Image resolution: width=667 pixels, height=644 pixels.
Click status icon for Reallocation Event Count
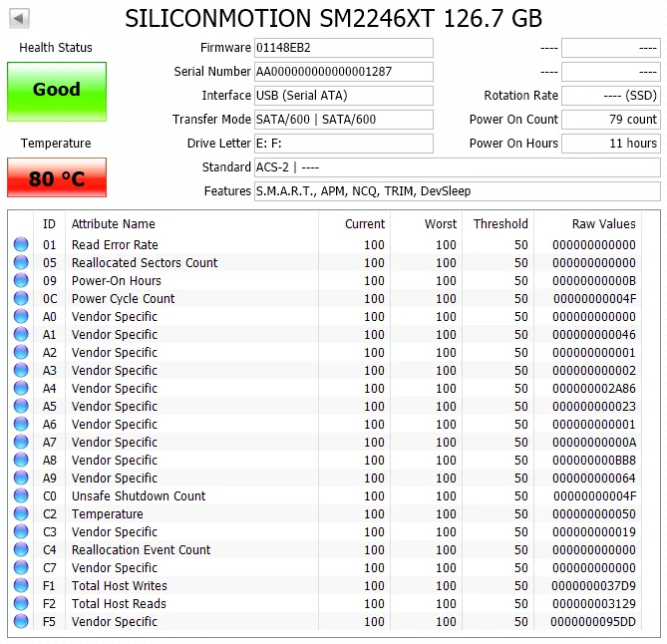coord(21,549)
